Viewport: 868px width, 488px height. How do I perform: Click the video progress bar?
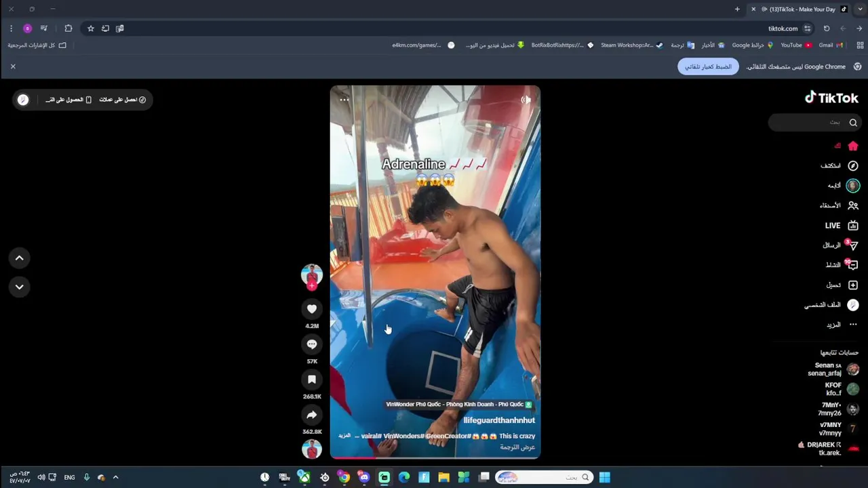click(x=435, y=457)
